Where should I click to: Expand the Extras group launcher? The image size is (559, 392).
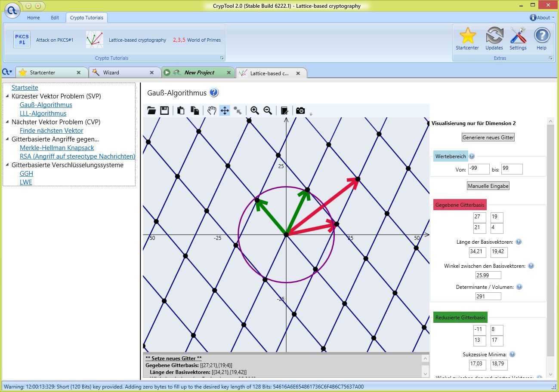[x=550, y=58]
